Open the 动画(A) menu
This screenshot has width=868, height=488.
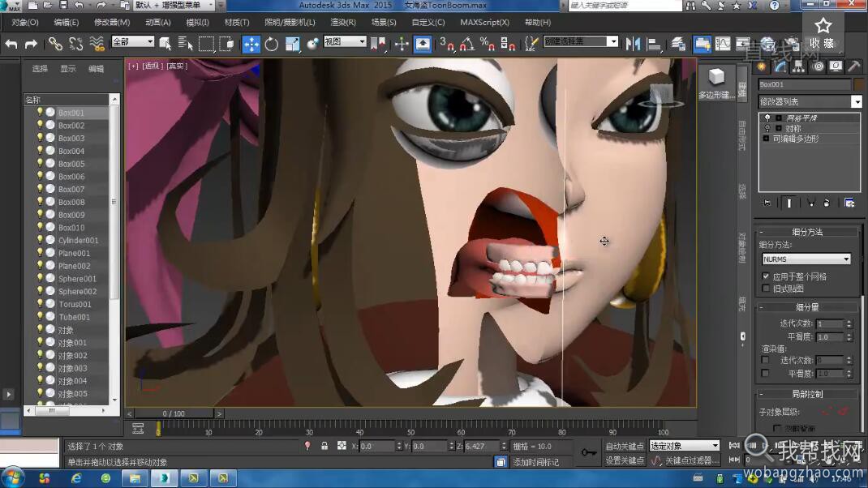point(157,22)
